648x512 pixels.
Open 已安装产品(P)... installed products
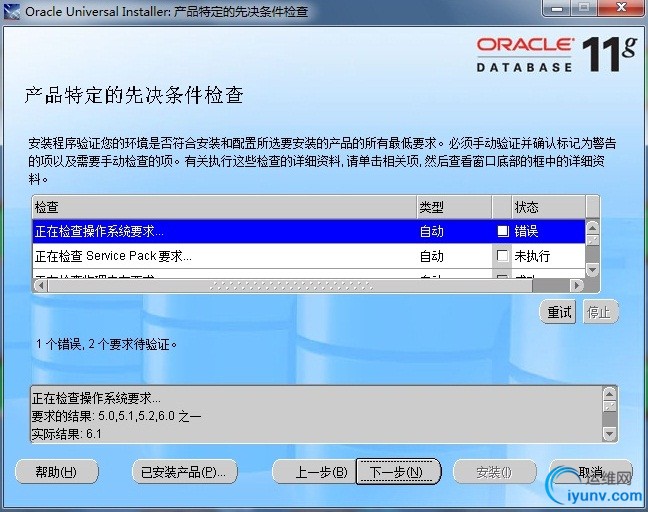point(184,472)
